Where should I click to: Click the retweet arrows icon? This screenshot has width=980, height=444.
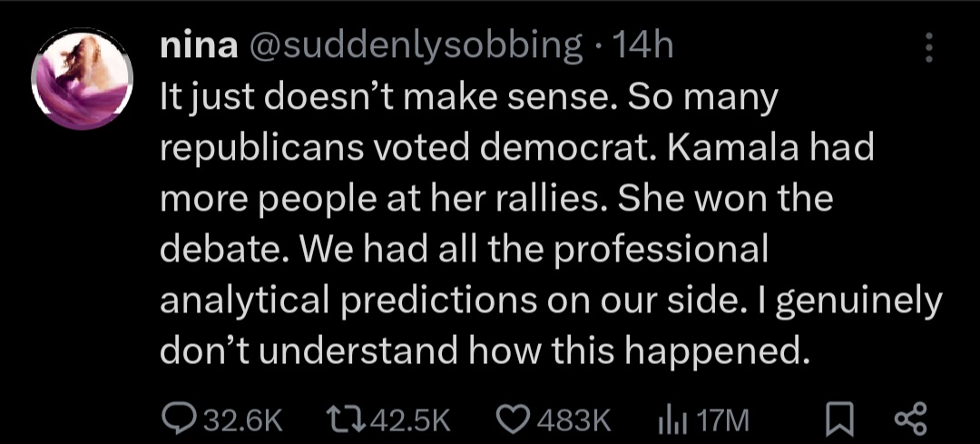pyautogui.click(x=345, y=419)
